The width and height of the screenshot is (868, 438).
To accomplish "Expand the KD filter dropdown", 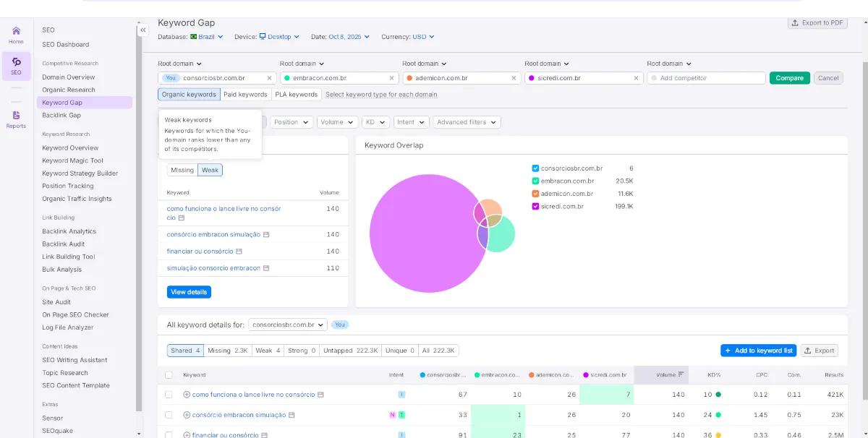I will tap(377, 122).
